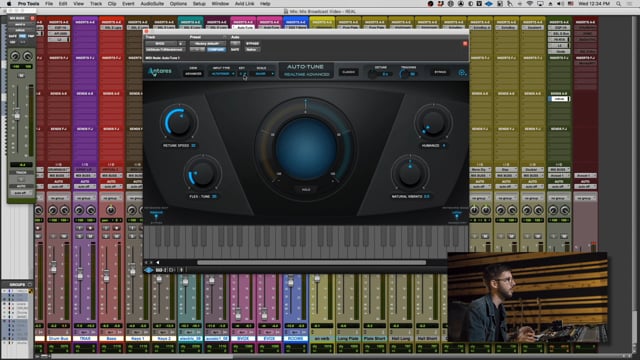Open the Track menu
The image size is (640, 360).
pos(96,4)
